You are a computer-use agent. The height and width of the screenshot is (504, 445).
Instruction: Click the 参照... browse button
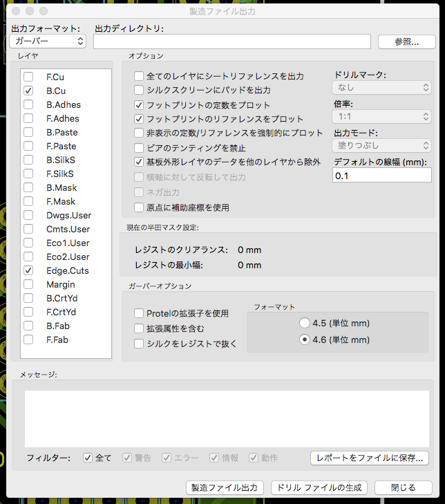[406, 41]
